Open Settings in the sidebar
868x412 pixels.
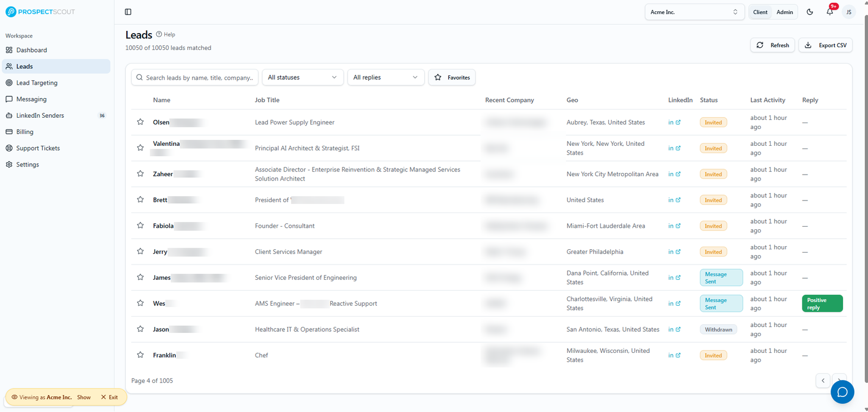point(56,164)
